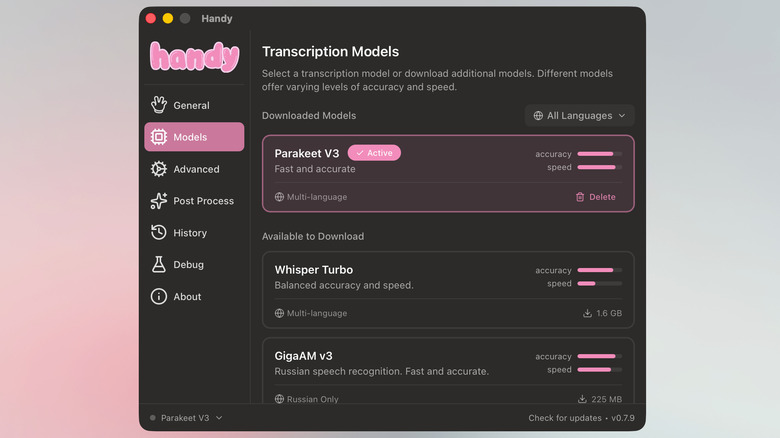
Task: Click the download icon next to 225 MB
Action: [582, 399]
